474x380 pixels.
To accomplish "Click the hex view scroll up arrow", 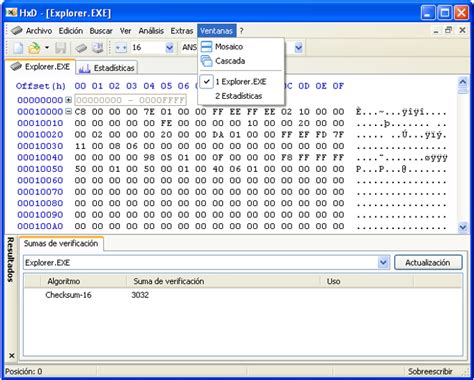I will point(462,82).
